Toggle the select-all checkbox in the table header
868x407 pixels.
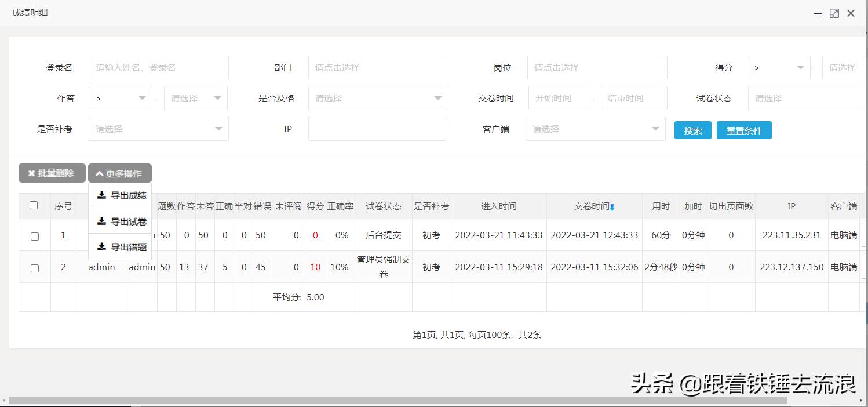pyautogui.click(x=34, y=205)
